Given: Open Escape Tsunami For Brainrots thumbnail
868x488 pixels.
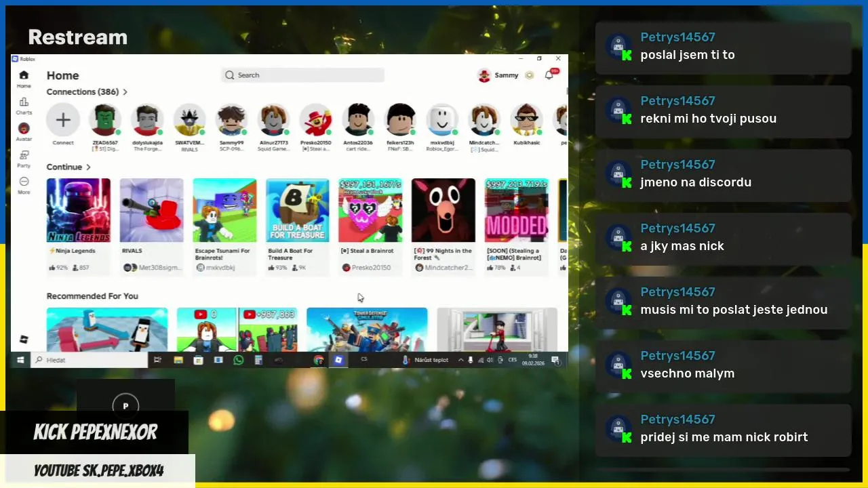Looking at the screenshot, I should point(224,210).
